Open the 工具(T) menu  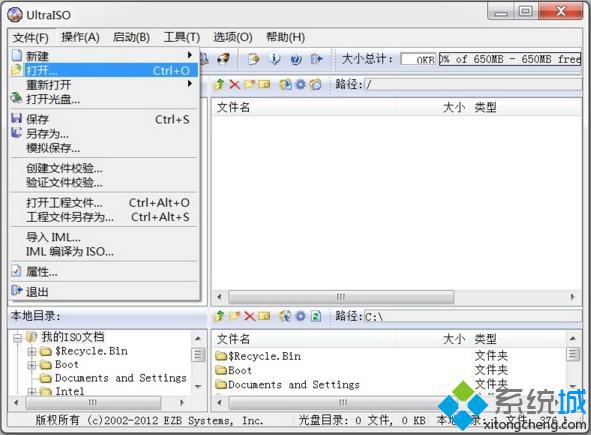pos(182,37)
